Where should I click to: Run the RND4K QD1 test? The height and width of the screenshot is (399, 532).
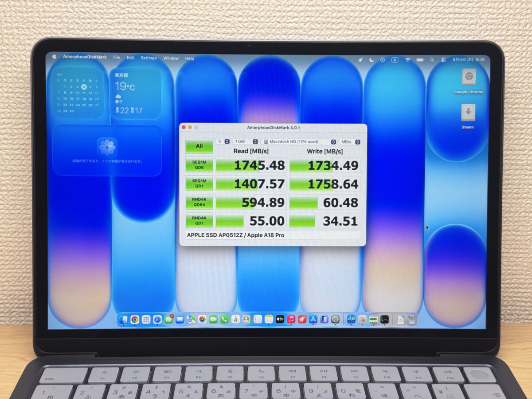click(x=199, y=220)
